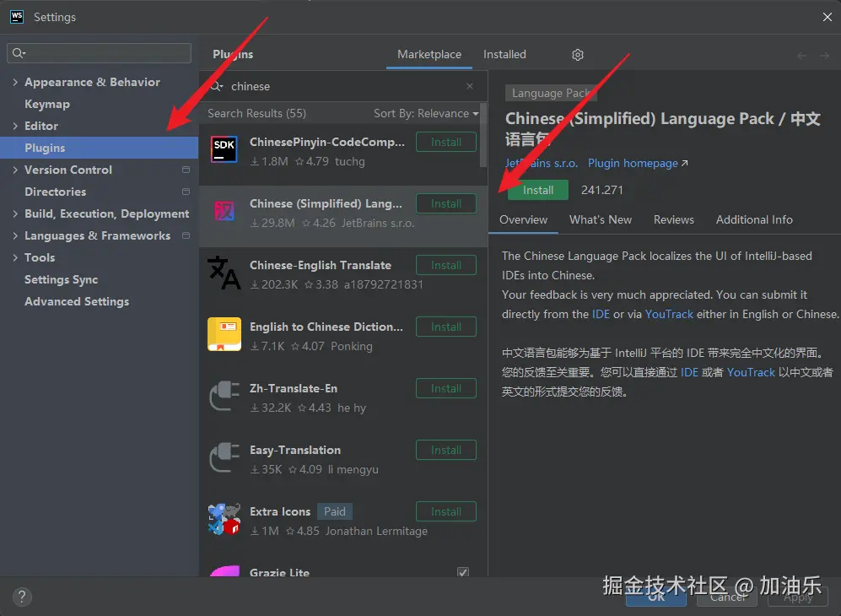Close the Settings dialog

click(827, 17)
